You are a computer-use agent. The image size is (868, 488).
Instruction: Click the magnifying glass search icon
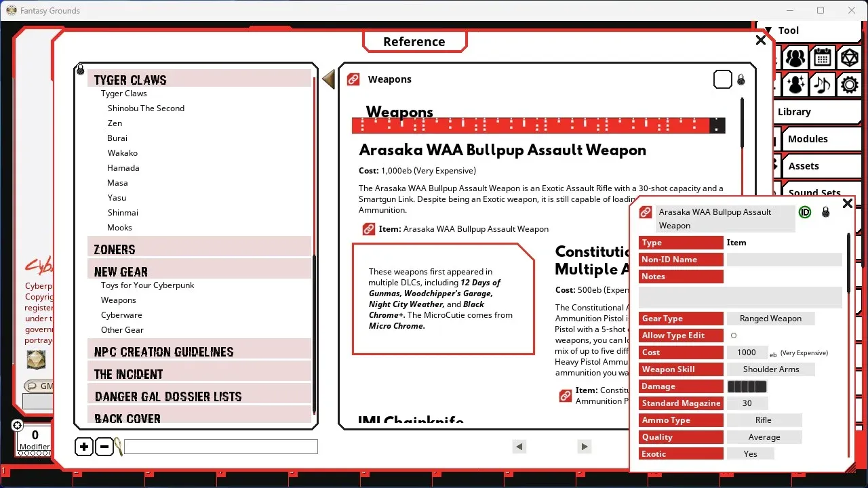pyautogui.click(x=119, y=447)
